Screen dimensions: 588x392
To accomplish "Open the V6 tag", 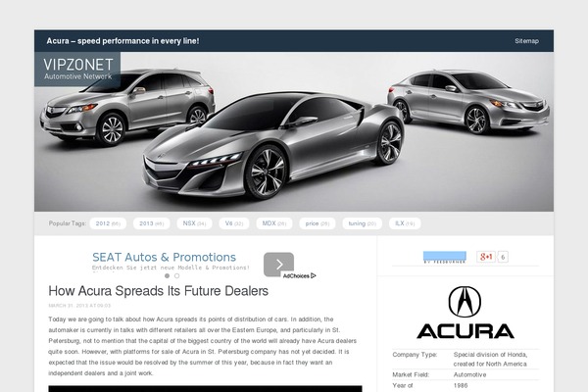I will click(234, 223).
